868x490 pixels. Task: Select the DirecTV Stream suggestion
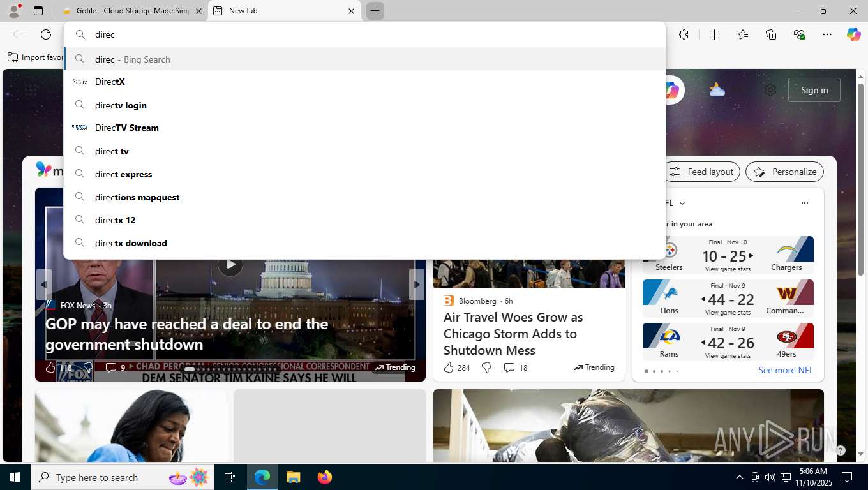[x=364, y=128]
